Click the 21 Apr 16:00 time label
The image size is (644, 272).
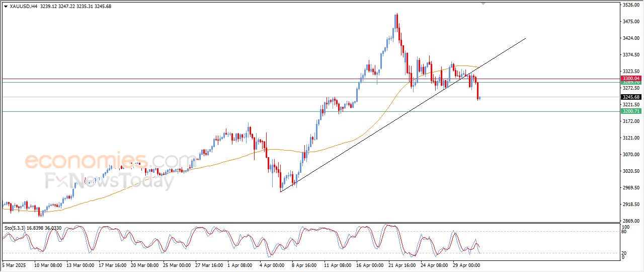[402, 264]
